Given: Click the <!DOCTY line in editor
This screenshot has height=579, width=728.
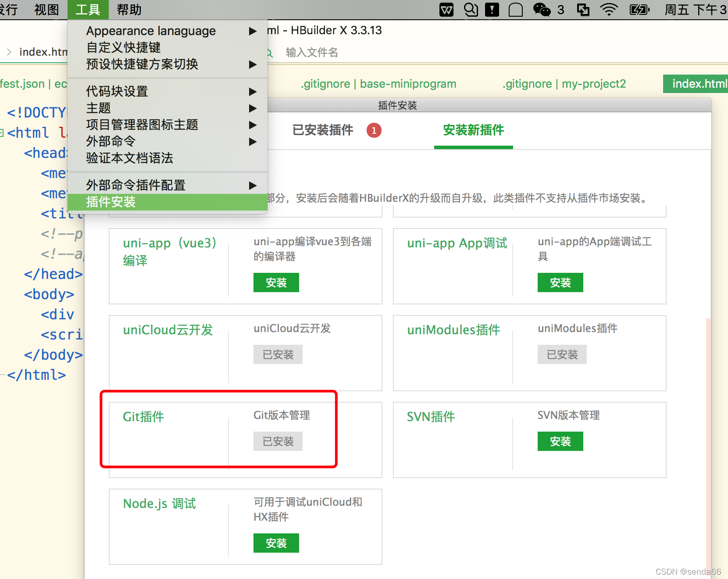Looking at the screenshot, I should (36, 113).
